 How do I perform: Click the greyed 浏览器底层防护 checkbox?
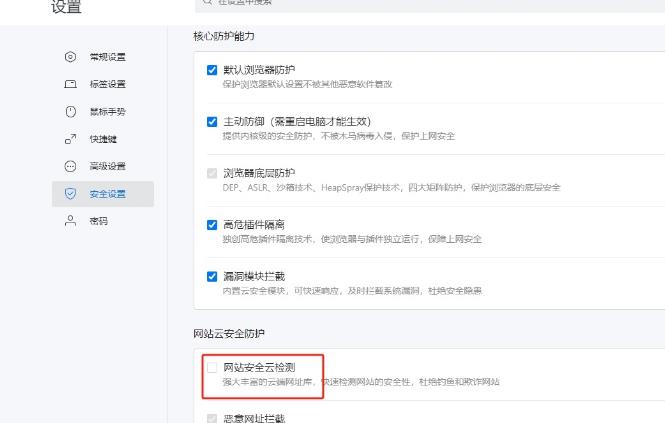coord(212,173)
